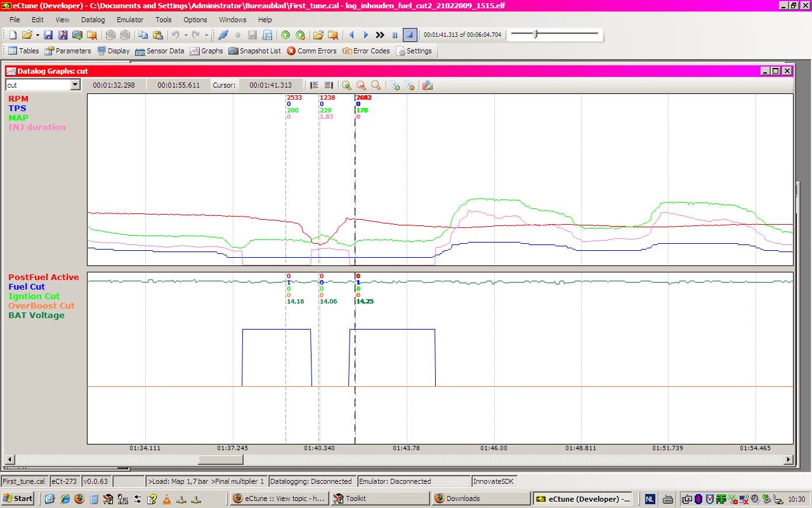
Task: Expand the Redo history dropdown arrow
Action: tap(206, 35)
